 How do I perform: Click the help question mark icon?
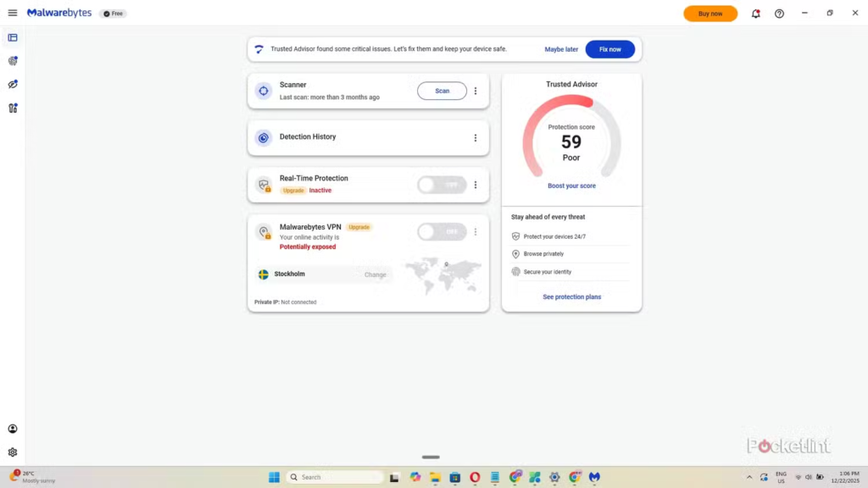click(779, 14)
